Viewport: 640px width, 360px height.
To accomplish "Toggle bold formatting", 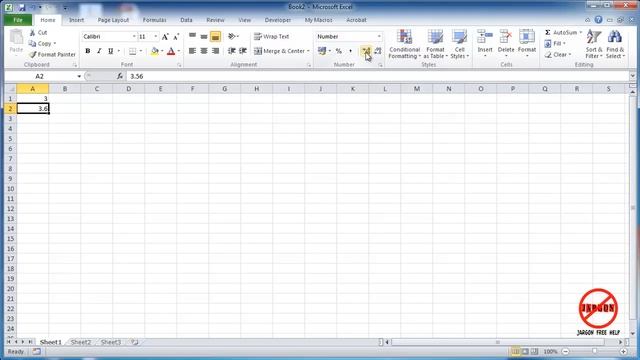I will tap(87, 51).
